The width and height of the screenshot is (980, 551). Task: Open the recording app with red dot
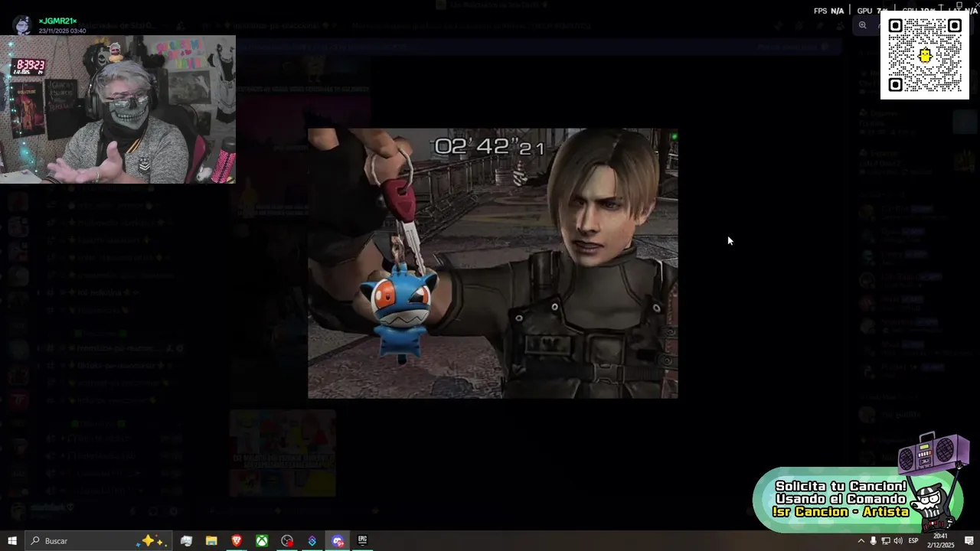pyautogui.click(x=287, y=541)
